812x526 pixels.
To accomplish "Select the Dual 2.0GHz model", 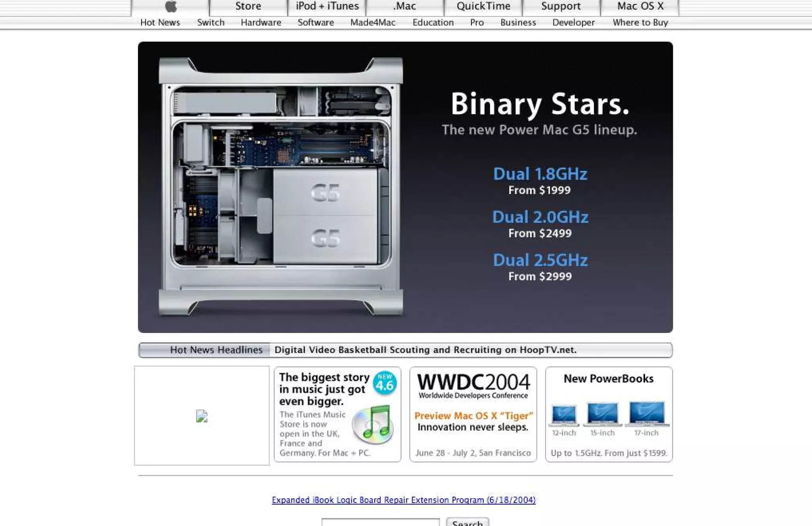I will (540, 217).
